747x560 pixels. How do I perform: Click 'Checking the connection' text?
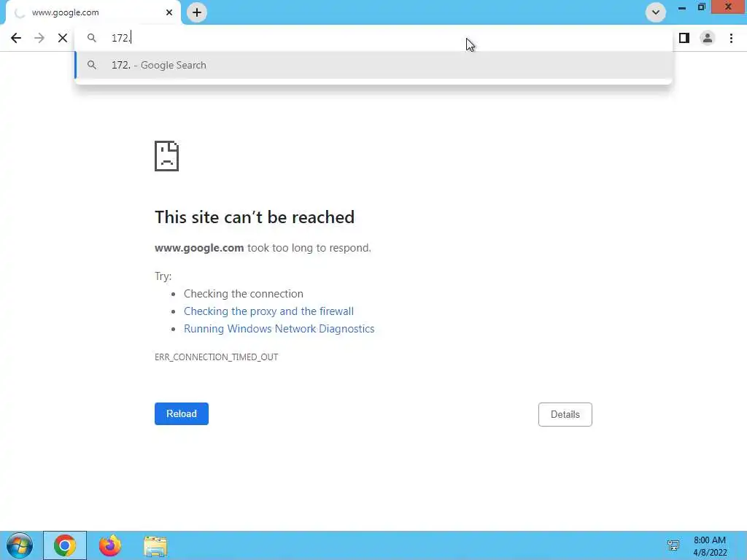coord(244,294)
